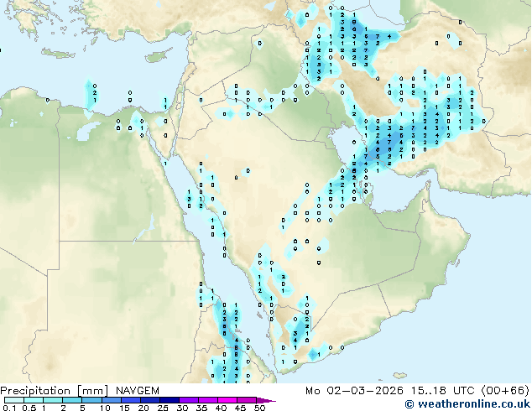Click the 'Precipitation [mm]' label
Image resolution: width=532 pixels, height=411 pixels.
coord(55,391)
